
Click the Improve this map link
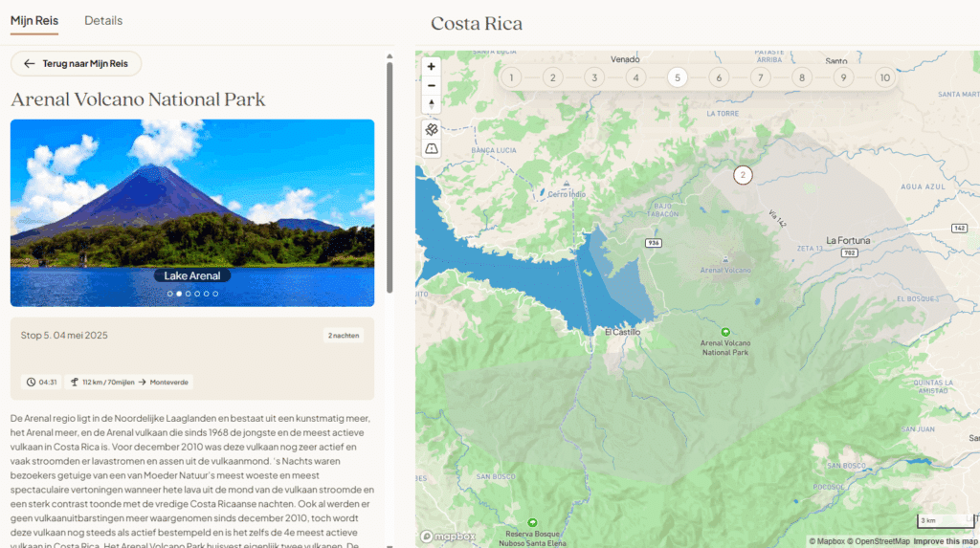[946, 541]
